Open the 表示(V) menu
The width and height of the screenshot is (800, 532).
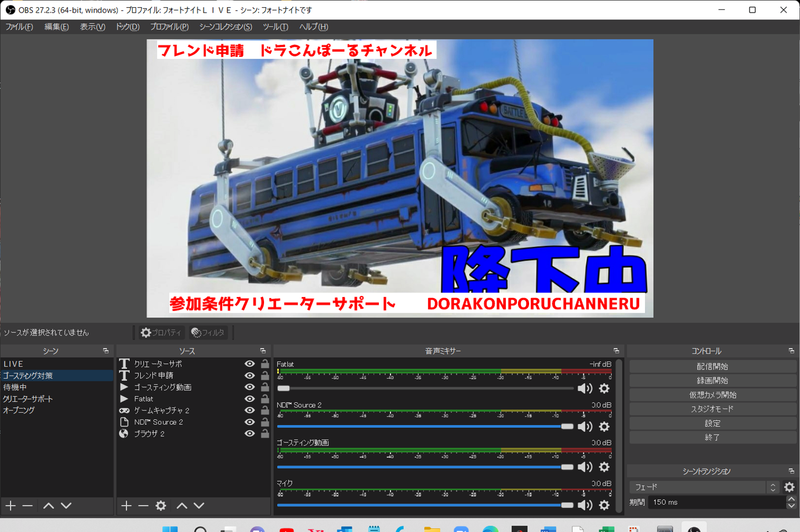point(92,27)
